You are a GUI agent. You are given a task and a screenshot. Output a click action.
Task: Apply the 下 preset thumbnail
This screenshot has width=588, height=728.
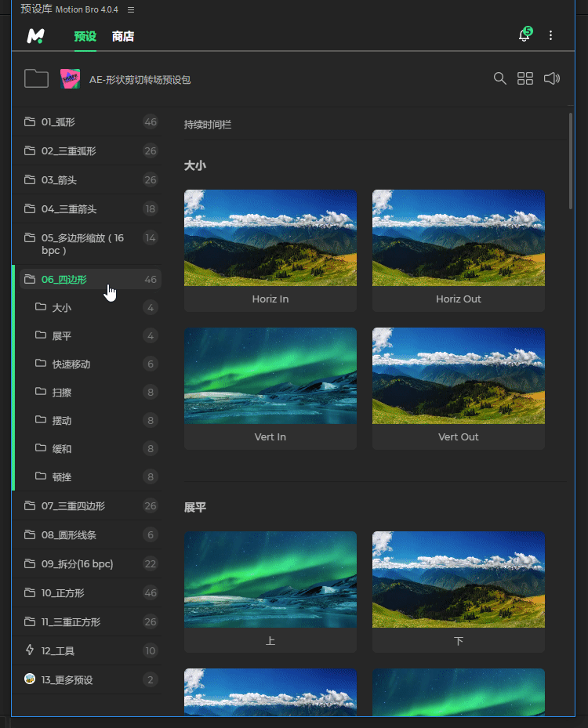tap(459, 579)
